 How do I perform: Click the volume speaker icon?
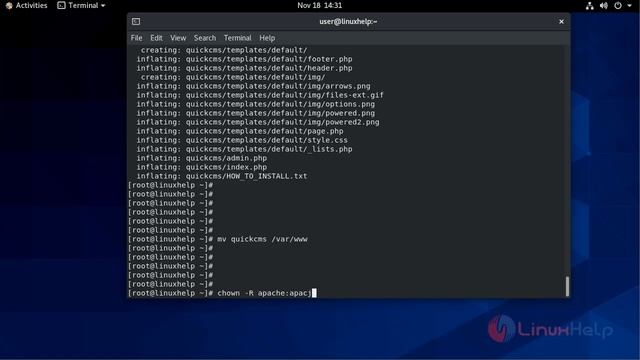tap(604, 5)
